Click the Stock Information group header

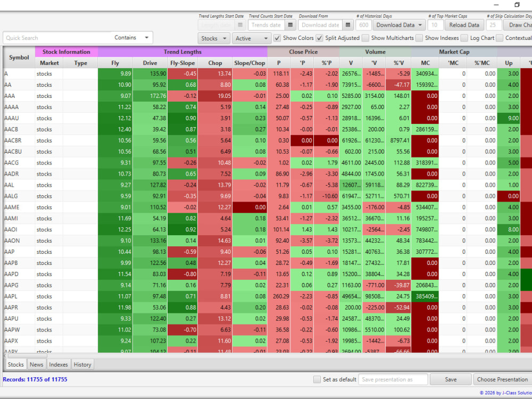(66, 52)
